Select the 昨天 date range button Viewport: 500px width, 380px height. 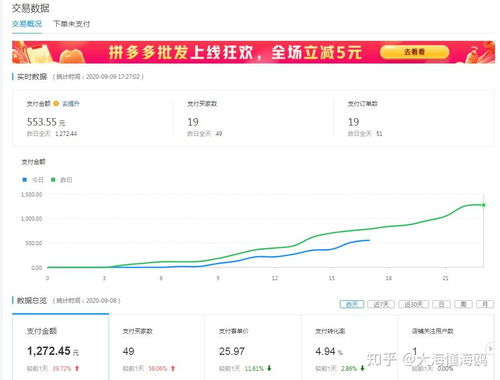pyautogui.click(x=352, y=304)
